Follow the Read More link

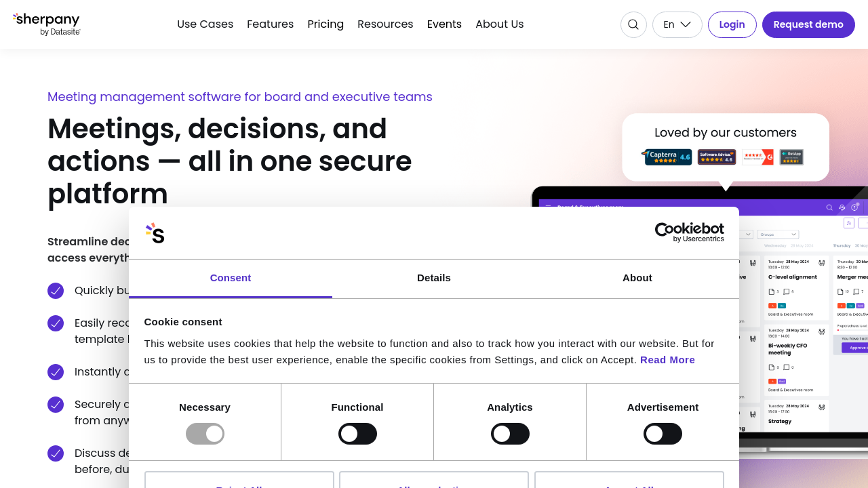click(667, 360)
